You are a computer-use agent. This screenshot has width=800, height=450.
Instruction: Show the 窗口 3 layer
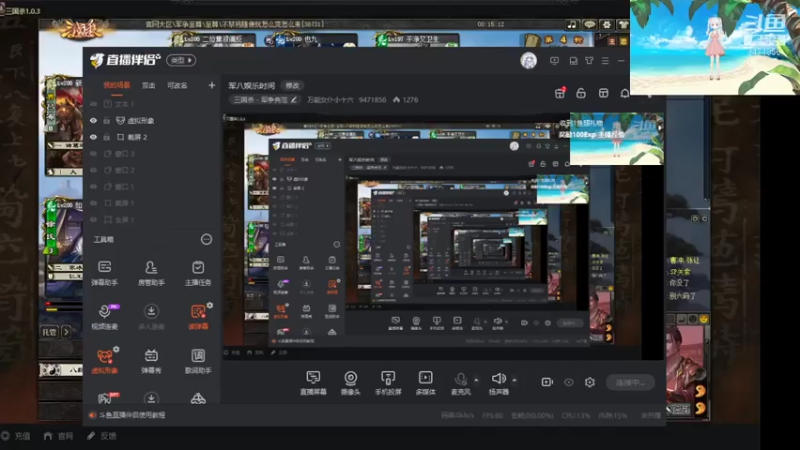click(93, 154)
